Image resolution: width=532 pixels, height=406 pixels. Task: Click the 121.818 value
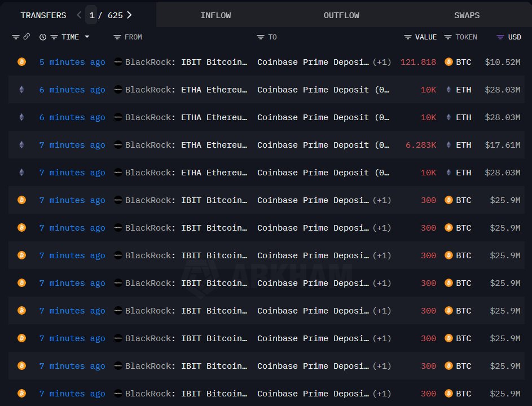pyautogui.click(x=419, y=62)
